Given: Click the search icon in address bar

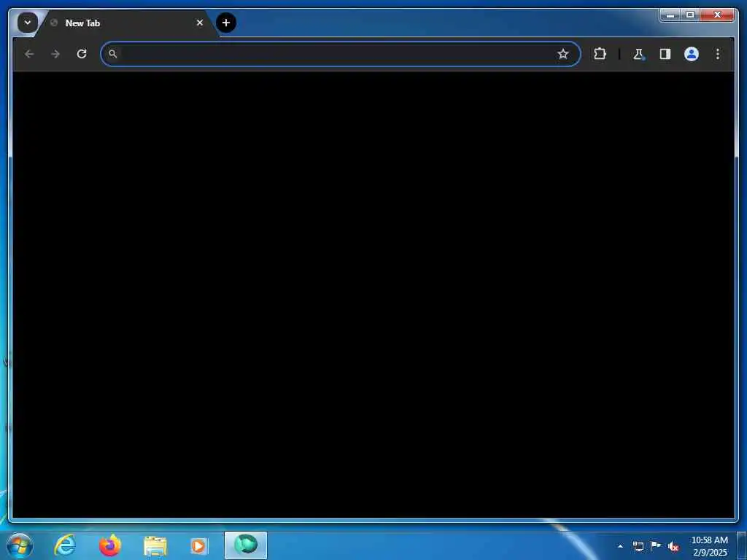Looking at the screenshot, I should coord(113,54).
